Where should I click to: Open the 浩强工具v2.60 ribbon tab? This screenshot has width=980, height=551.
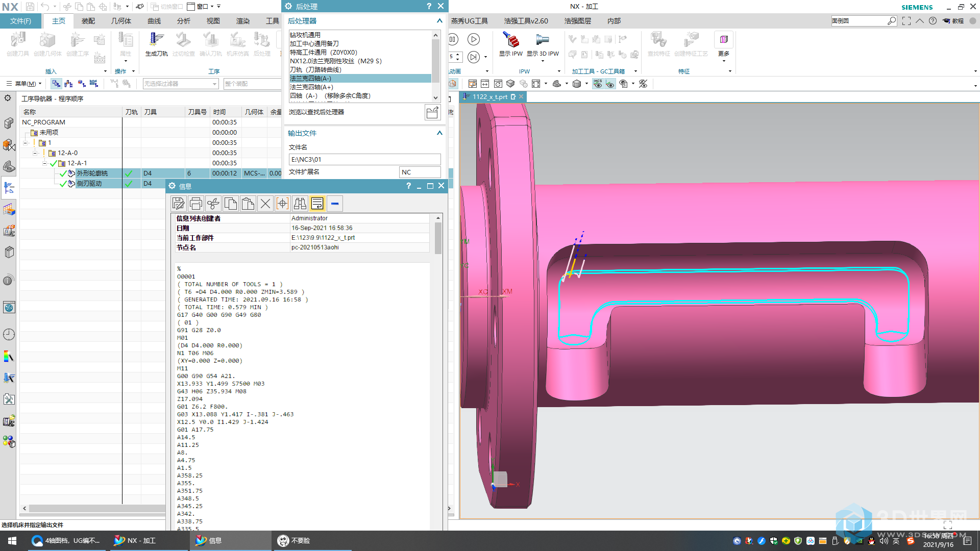(x=526, y=21)
